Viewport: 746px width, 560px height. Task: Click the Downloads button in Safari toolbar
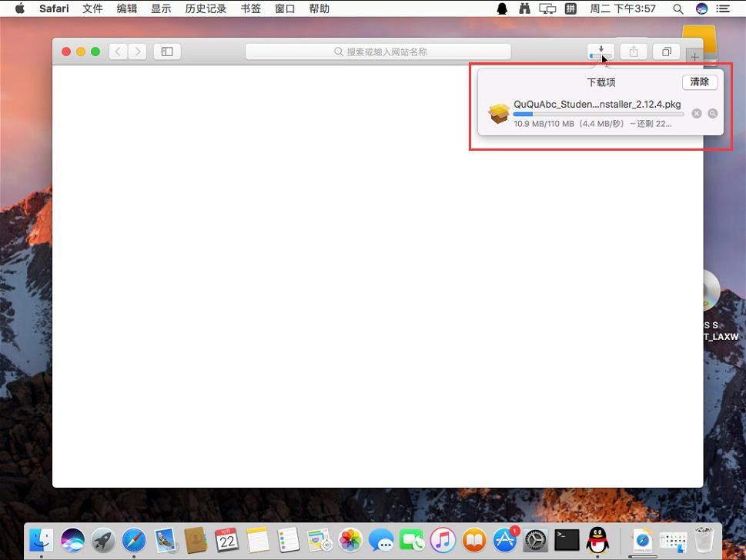coord(600,52)
